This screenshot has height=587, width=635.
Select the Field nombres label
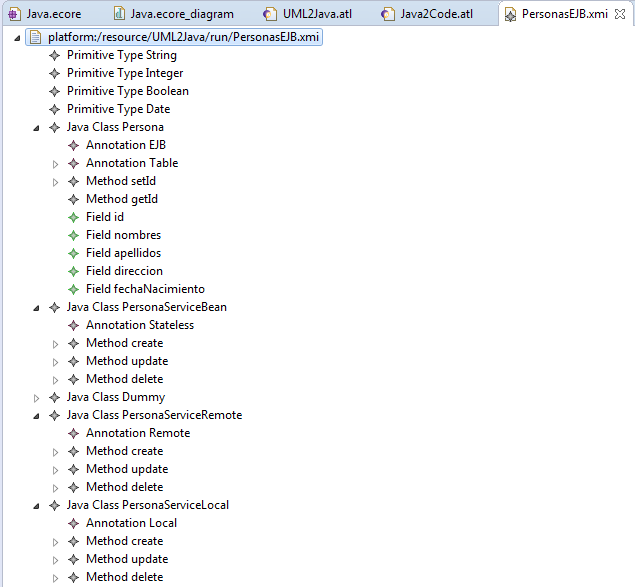[x=124, y=235]
